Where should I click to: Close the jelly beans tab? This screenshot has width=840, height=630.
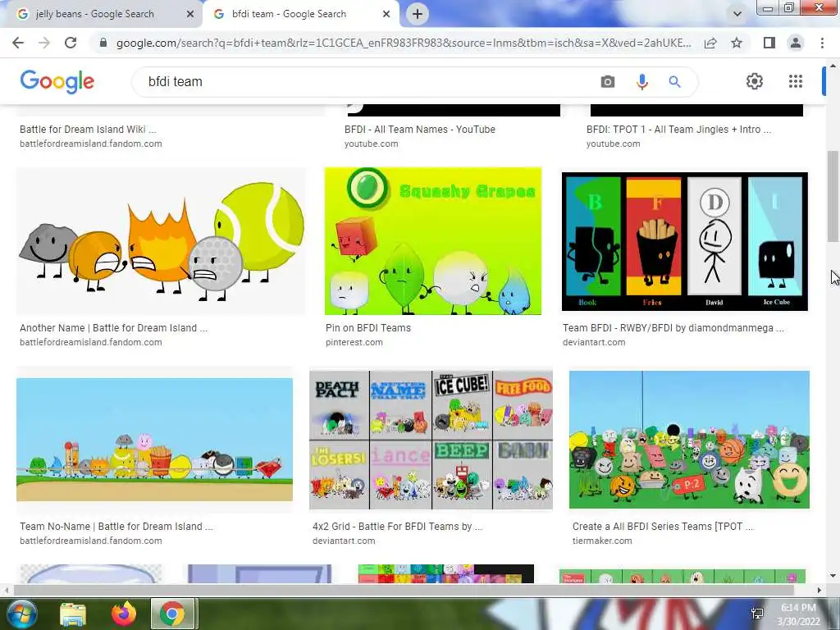190,14
